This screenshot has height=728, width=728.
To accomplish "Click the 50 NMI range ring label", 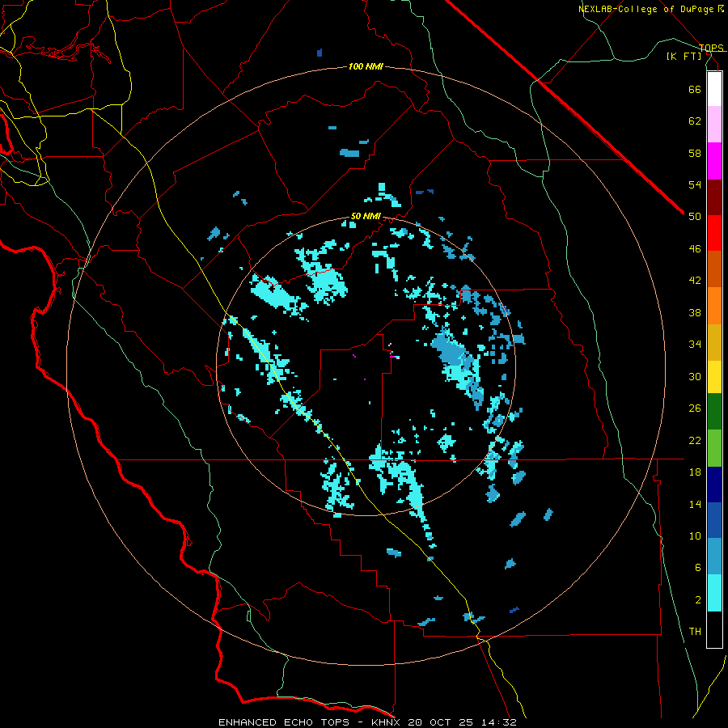I will tap(366, 216).
